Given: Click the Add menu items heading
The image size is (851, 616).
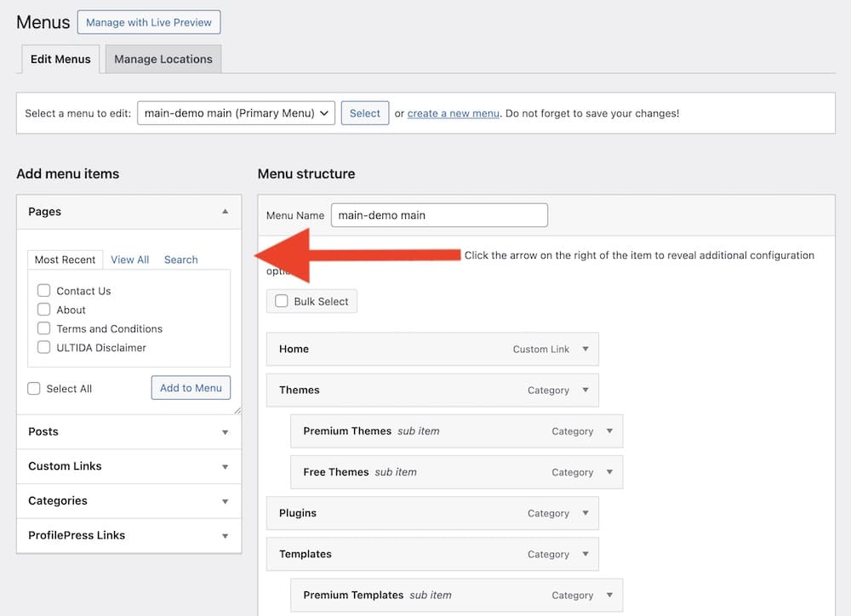Looking at the screenshot, I should pyautogui.click(x=68, y=174).
